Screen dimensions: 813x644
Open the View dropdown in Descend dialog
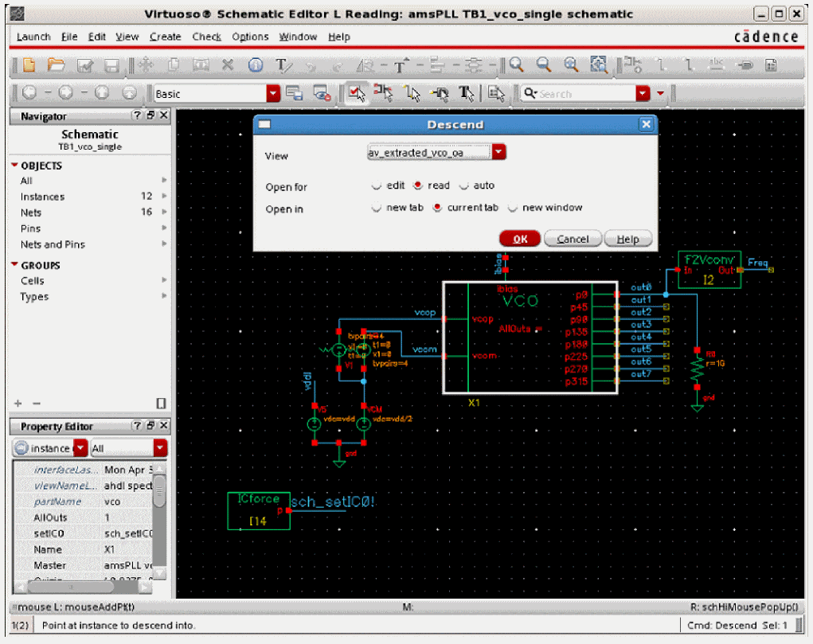pos(498,152)
